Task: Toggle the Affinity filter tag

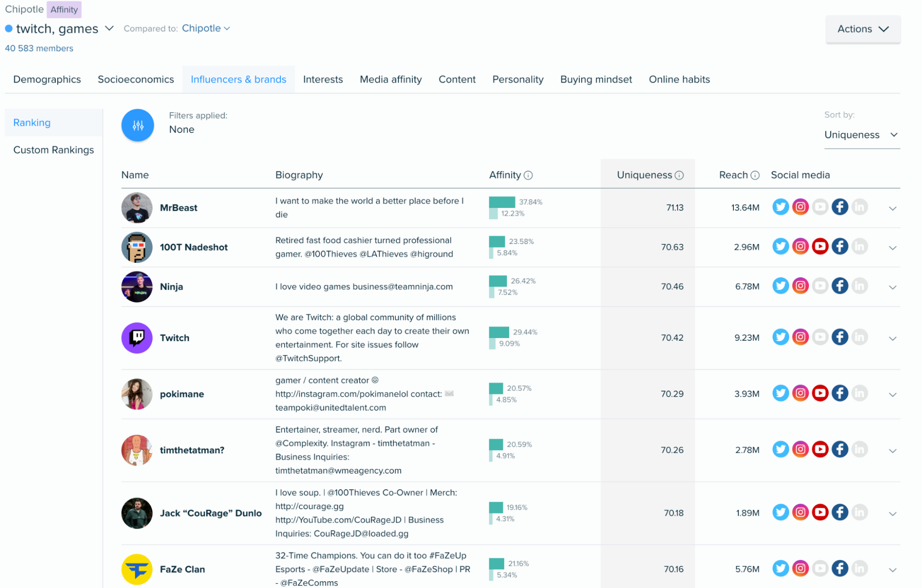Action: point(65,9)
